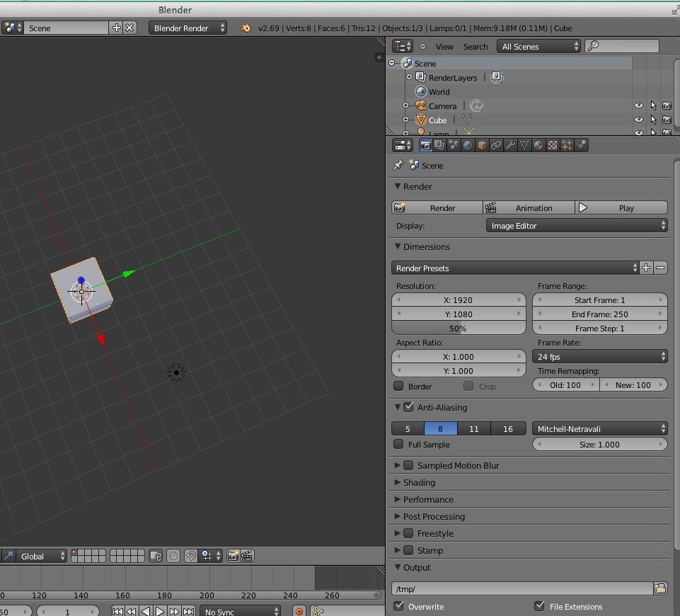
Task: Expand the Performance panel
Action: [397, 499]
